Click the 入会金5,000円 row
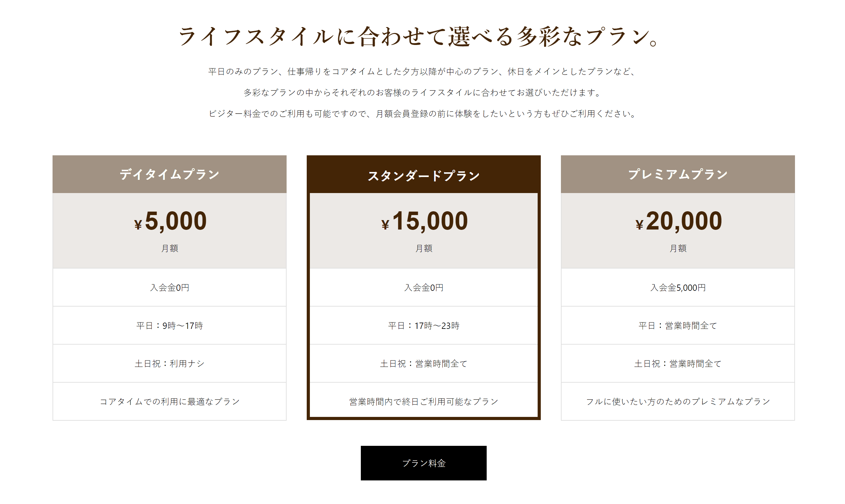Image resolution: width=845 pixels, height=504 pixels. point(678,288)
